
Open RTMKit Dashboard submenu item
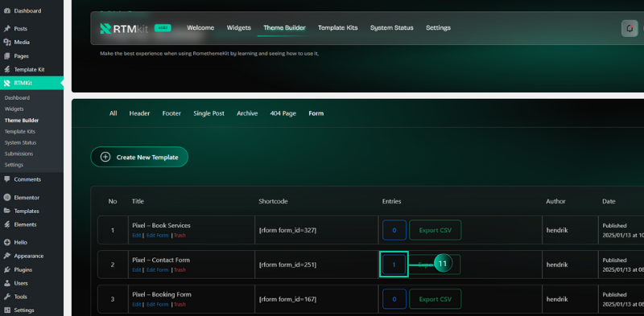[17, 98]
